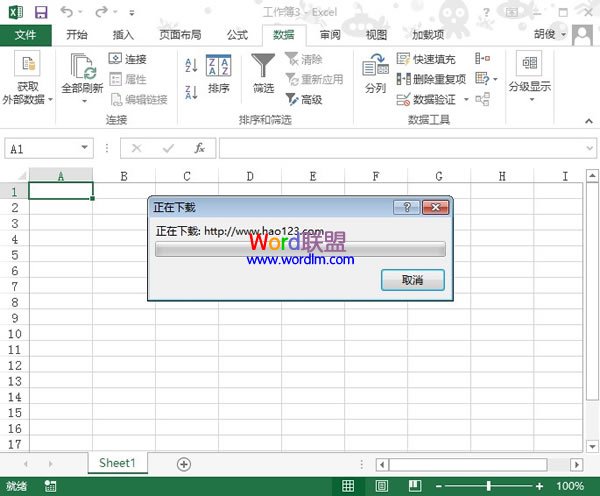Click the macro recording icon in status bar
This screenshot has height=496, width=600.
(50, 486)
